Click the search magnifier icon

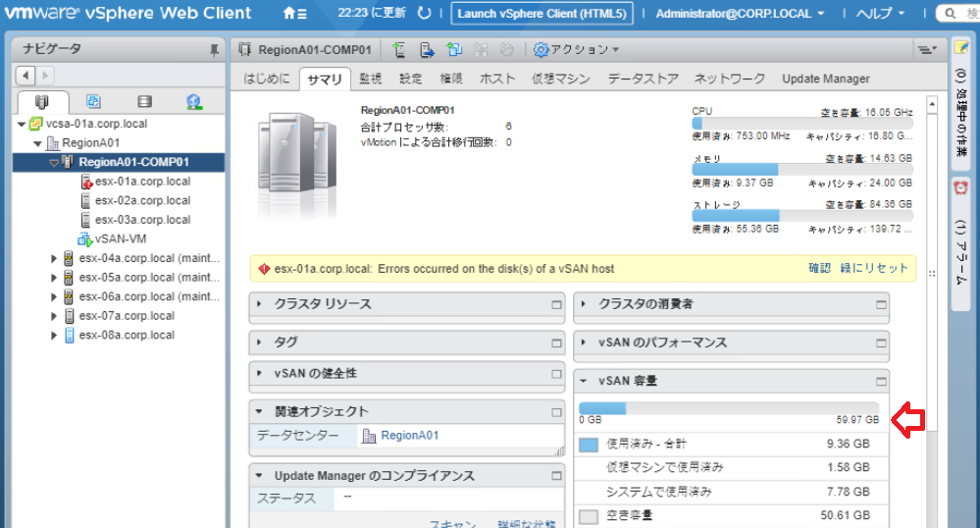tap(950, 13)
